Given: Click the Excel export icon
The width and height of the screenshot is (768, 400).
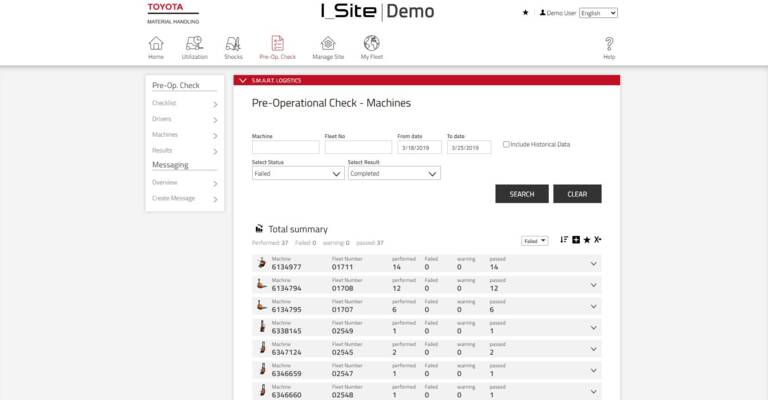Looking at the screenshot, I should pyautogui.click(x=598, y=240).
